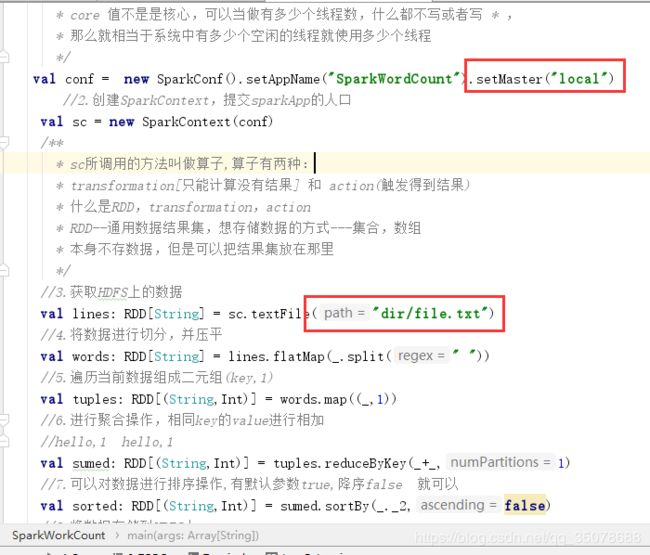The height and width of the screenshot is (555, 650).
Task: Click the 'numPartitions =' parameter hint
Action: pos(500,462)
